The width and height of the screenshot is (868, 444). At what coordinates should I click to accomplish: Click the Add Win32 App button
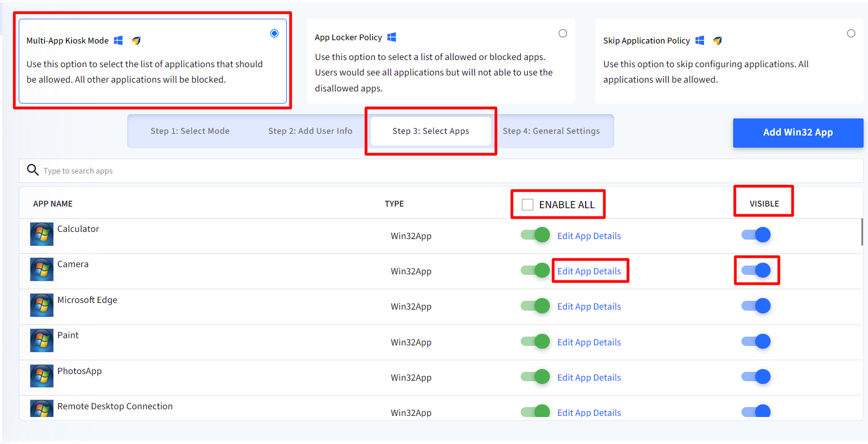(x=798, y=132)
